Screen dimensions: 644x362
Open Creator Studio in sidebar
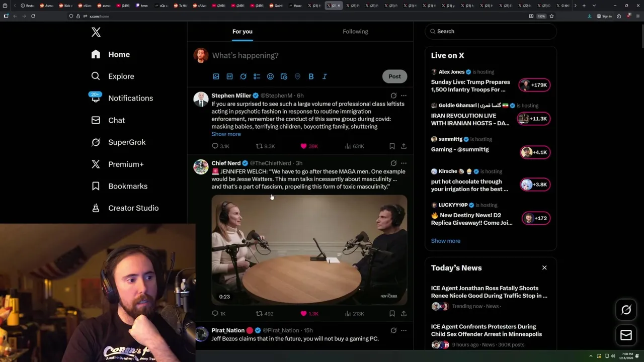(x=125, y=208)
